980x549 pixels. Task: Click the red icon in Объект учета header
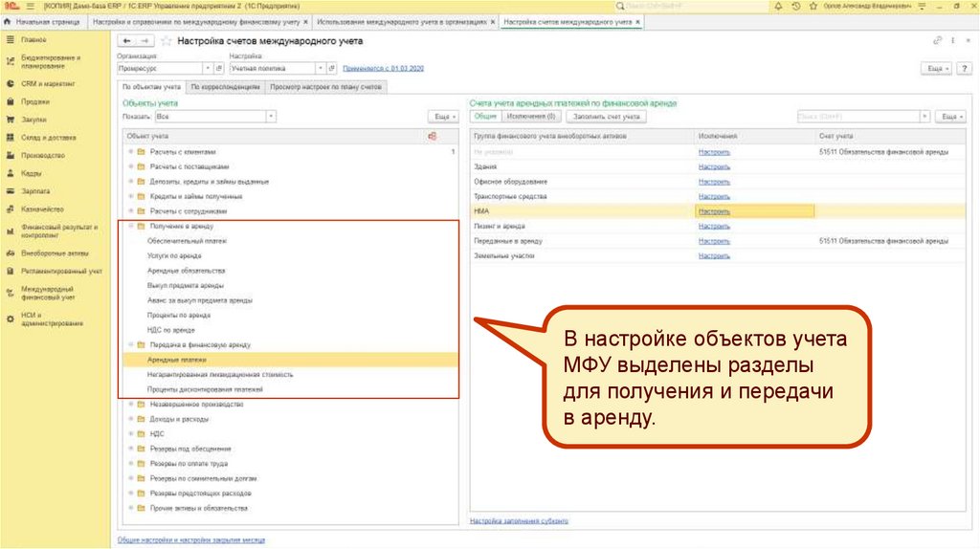click(432, 137)
